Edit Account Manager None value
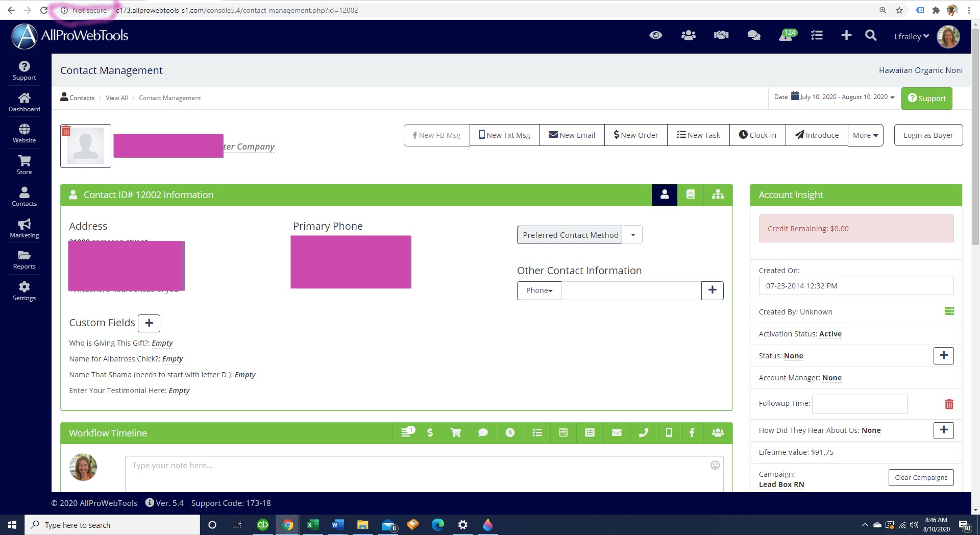 pos(831,378)
